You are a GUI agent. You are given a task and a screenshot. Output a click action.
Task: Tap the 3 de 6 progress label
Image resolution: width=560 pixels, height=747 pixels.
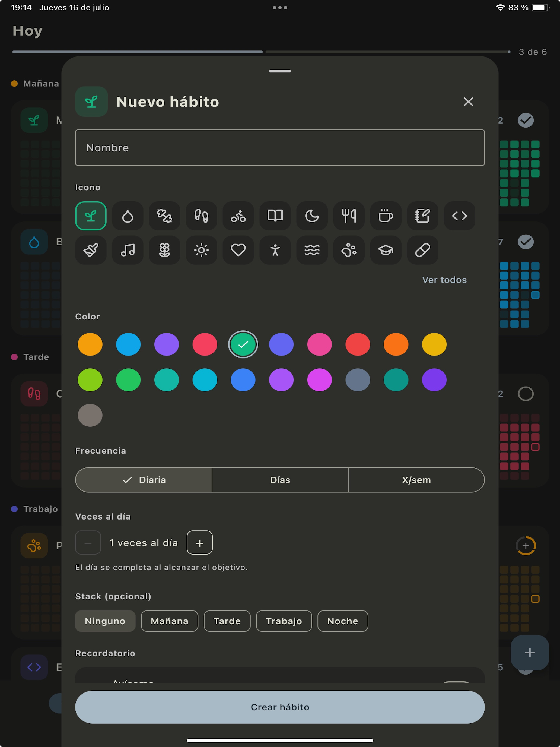(533, 52)
